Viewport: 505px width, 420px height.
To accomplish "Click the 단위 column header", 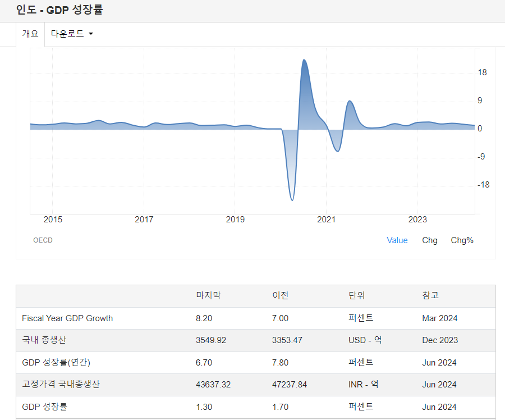I will coord(356,295).
